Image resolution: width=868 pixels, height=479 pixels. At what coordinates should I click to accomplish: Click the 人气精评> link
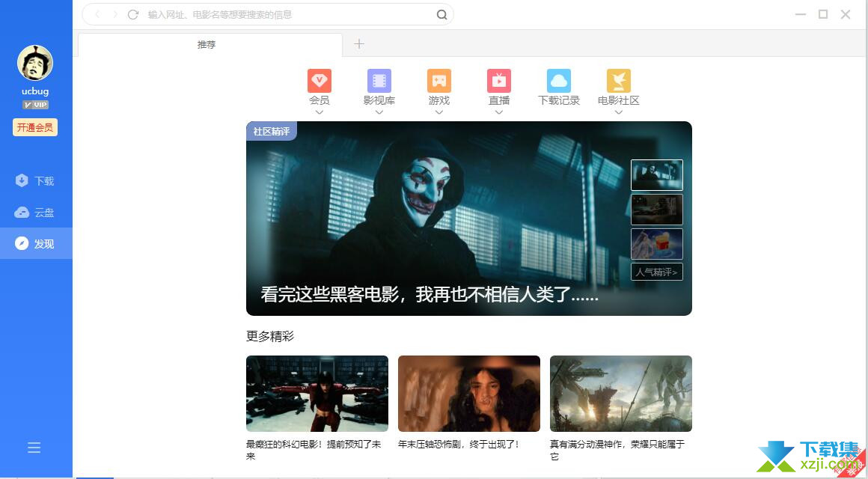[x=656, y=272]
